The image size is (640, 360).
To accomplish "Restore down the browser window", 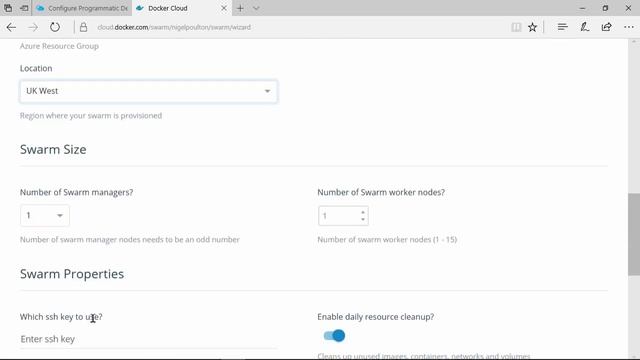I will click(x=605, y=8).
